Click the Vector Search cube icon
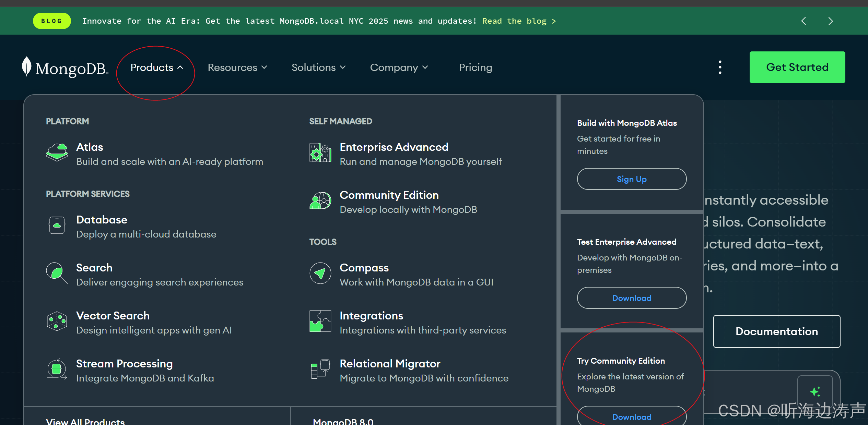Screen dimensions: 868x425 tap(57, 321)
